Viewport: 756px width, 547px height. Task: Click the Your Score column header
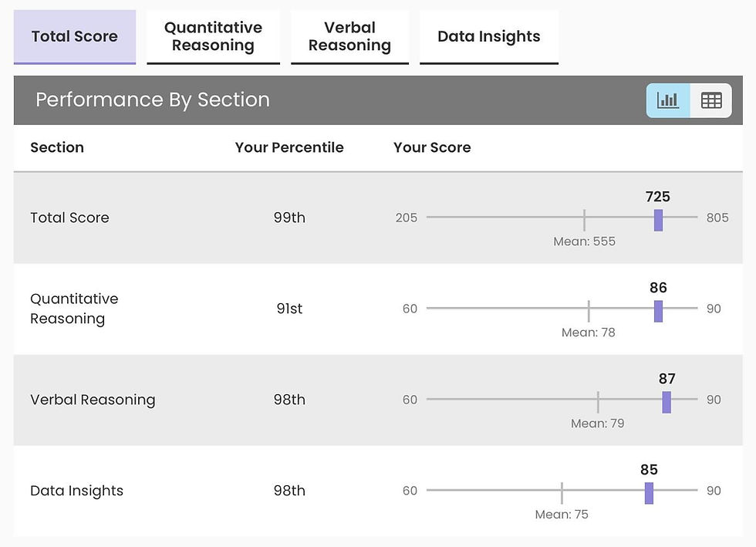432,147
